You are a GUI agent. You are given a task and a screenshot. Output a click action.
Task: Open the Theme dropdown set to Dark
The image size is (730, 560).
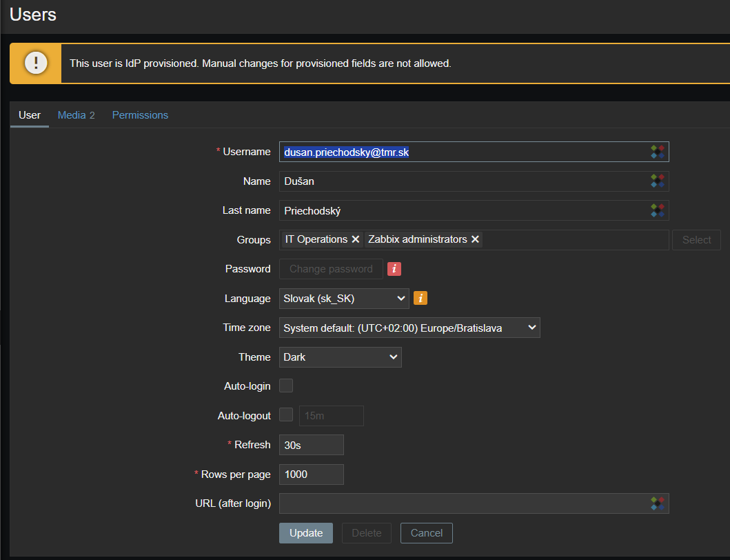pyautogui.click(x=341, y=357)
